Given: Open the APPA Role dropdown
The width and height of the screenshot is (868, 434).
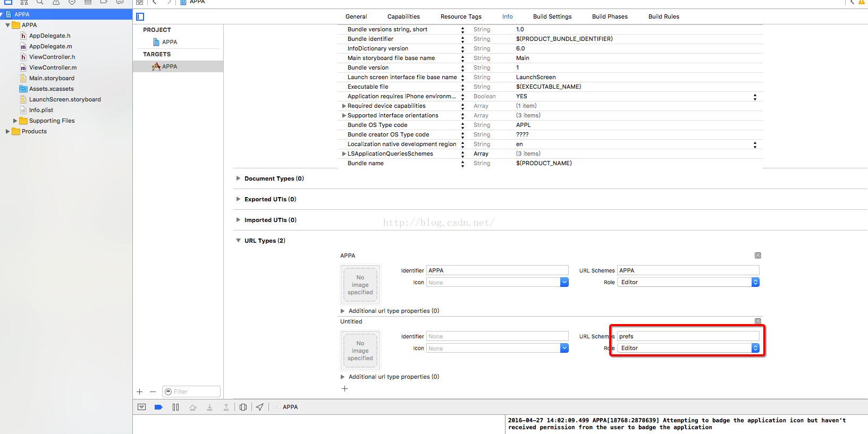Looking at the screenshot, I should (688, 282).
